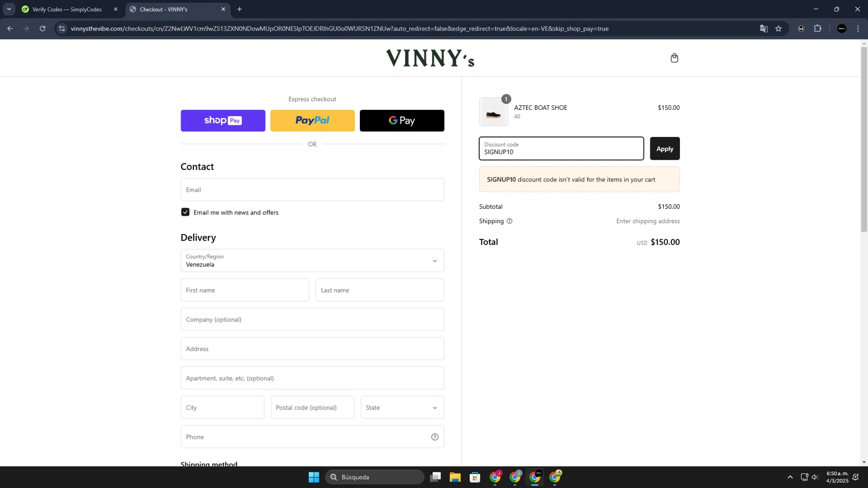Click the Postal code (optional) field
The image size is (868, 488).
(x=312, y=408)
